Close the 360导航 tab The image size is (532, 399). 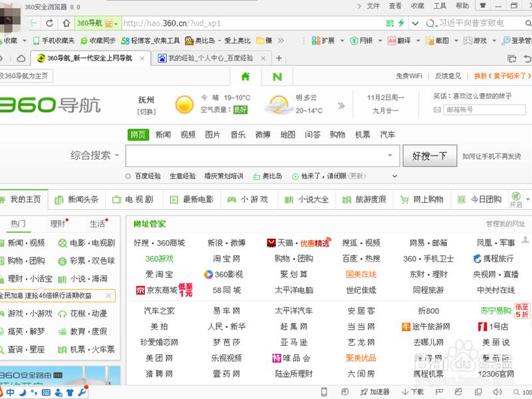142,59
